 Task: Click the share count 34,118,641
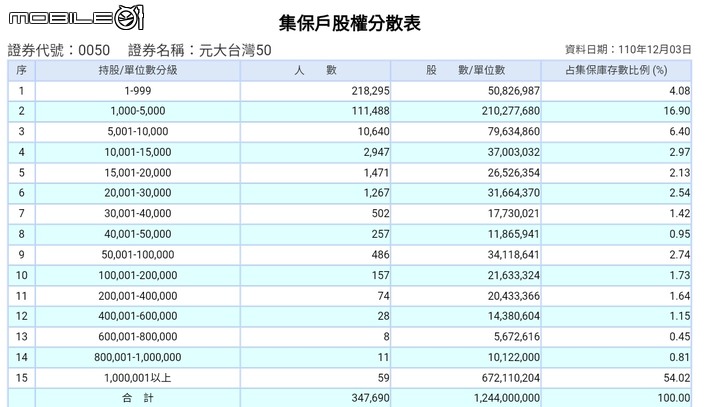(x=514, y=255)
